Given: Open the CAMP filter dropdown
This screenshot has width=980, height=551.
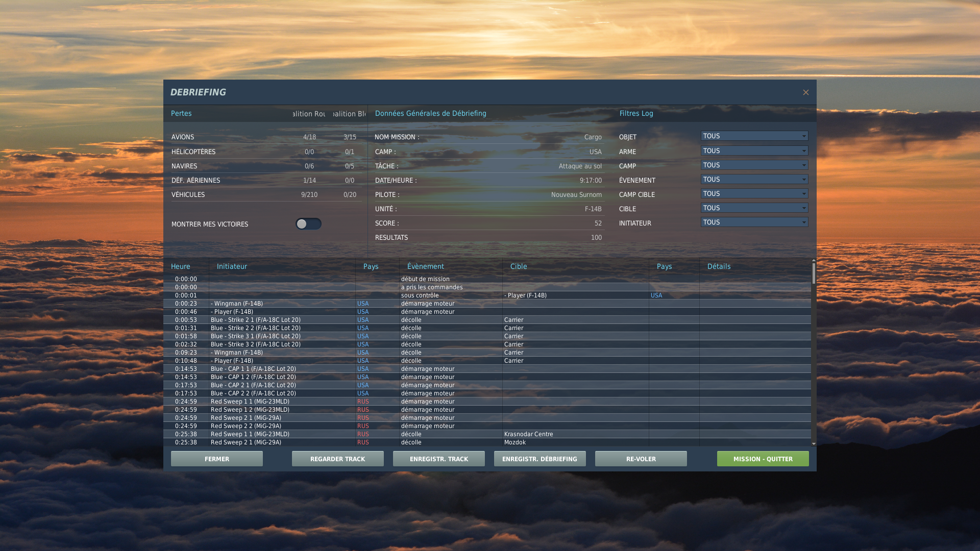Looking at the screenshot, I should coord(754,165).
